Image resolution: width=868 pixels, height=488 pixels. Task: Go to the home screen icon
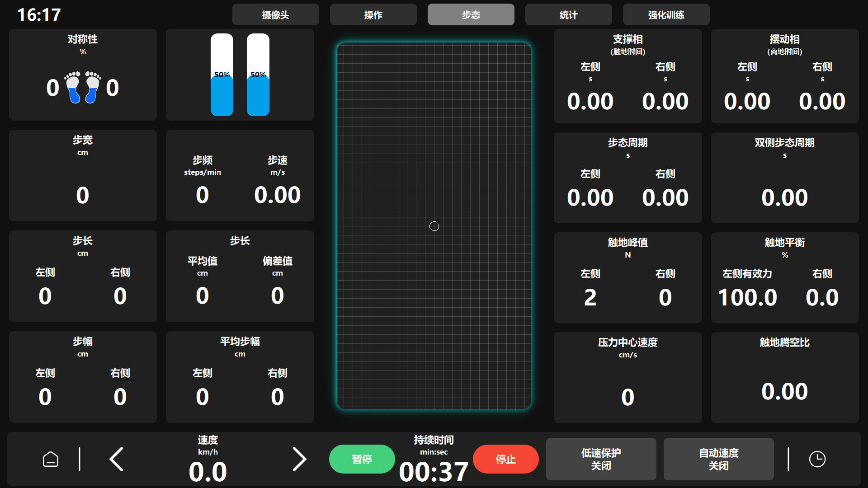point(51,459)
